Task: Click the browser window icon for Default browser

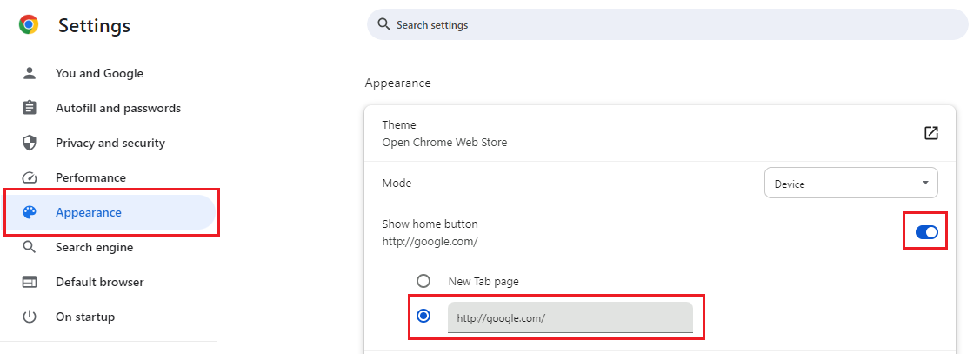Action: (30, 282)
